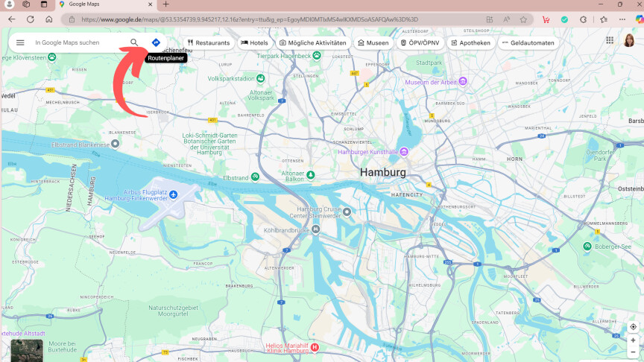Click the Altonaer Volkspark label
Screen dimensions: 644x362
coord(261,95)
